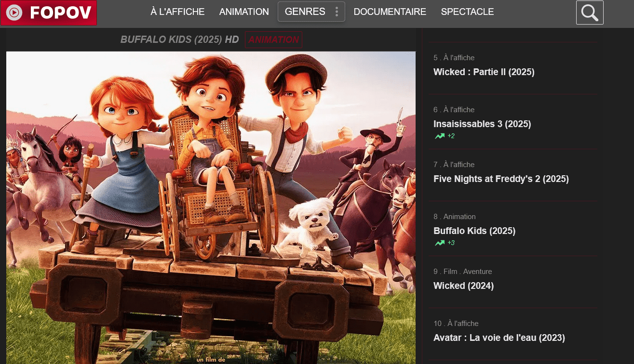Open Wicked : Partie II (2025) link
Screen dimensions: 634x364
tap(484, 72)
